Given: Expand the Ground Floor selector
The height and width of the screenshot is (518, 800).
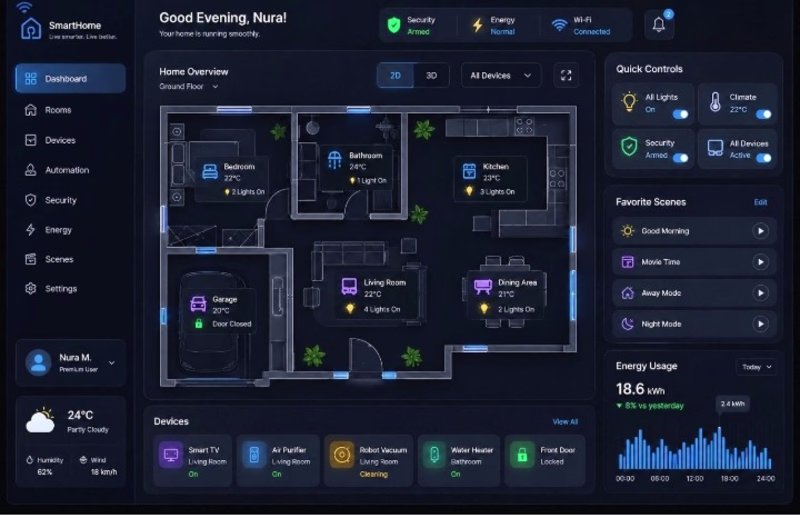Looking at the screenshot, I should coord(188,87).
